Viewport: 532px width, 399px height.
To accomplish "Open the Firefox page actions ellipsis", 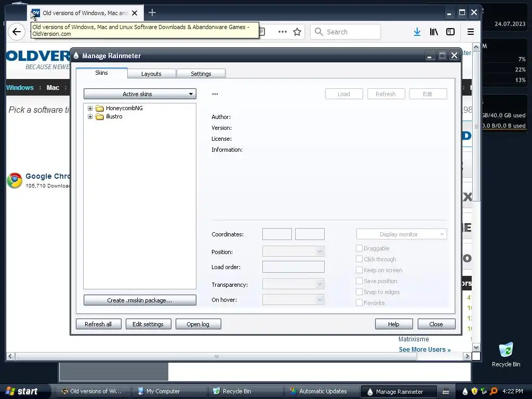I will [x=282, y=32].
